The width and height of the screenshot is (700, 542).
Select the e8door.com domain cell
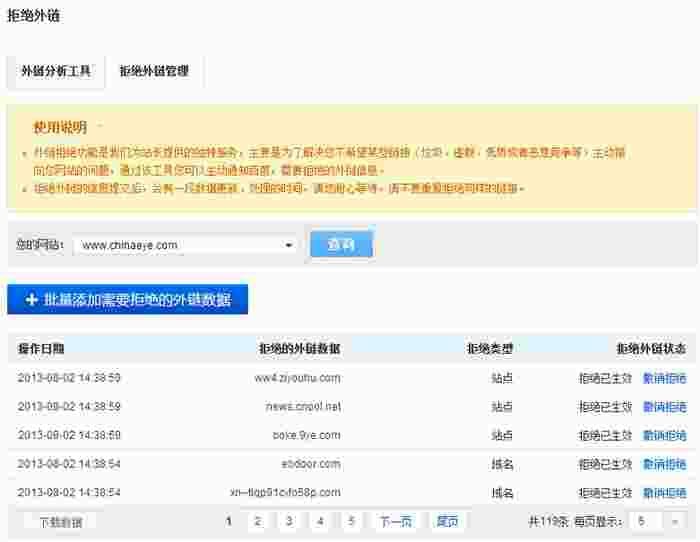pyautogui.click(x=311, y=464)
